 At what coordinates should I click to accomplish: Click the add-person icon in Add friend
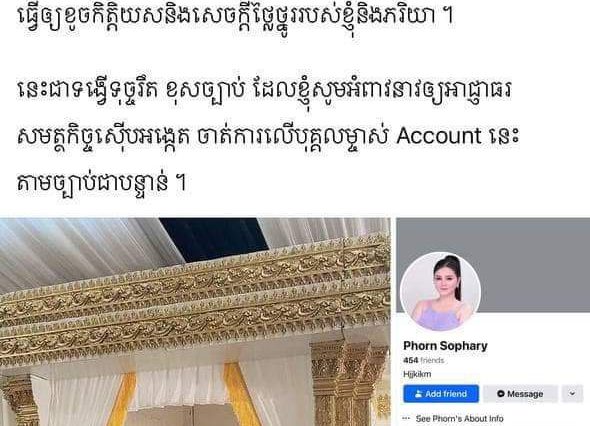pos(418,394)
